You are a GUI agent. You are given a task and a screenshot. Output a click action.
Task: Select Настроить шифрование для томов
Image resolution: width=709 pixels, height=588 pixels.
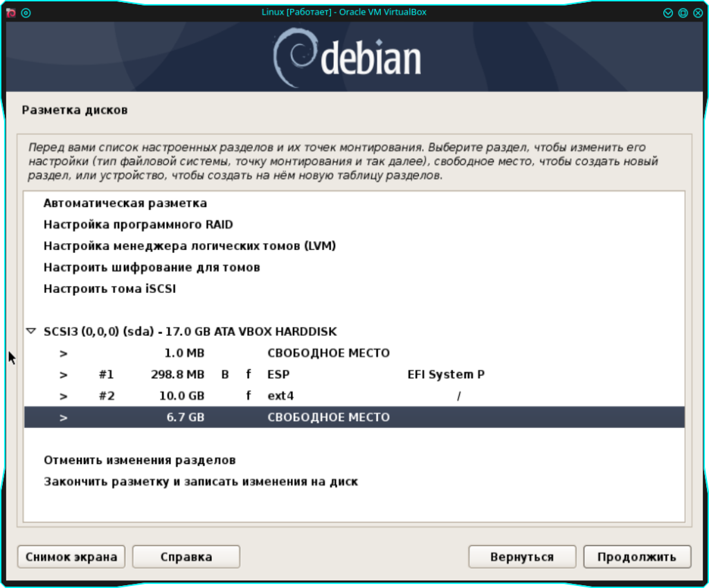(x=152, y=267)
